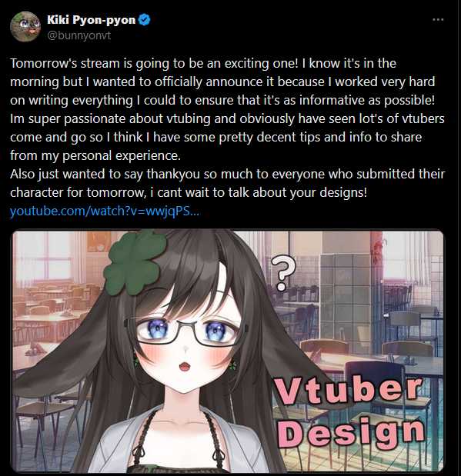
Task: Open the @bunnyonvt handle link
Action: (79, 35)
